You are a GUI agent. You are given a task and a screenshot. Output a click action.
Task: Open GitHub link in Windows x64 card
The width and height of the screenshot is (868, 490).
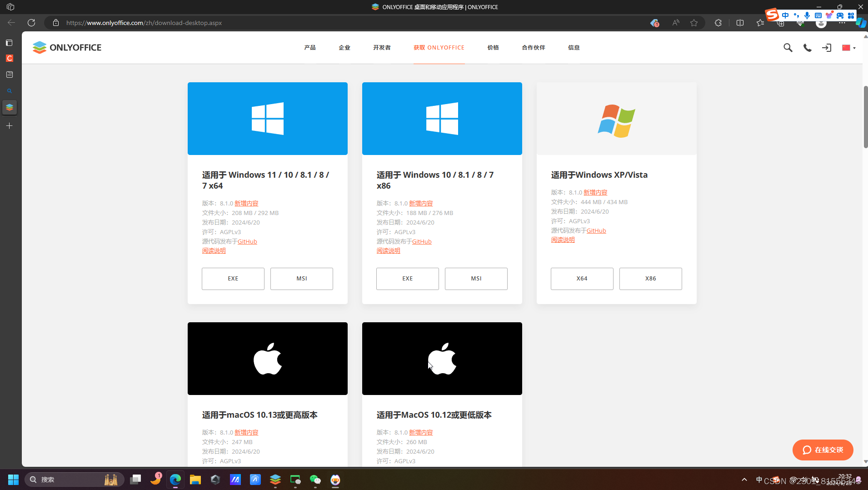pyautogui.click(x=247, y=241)
